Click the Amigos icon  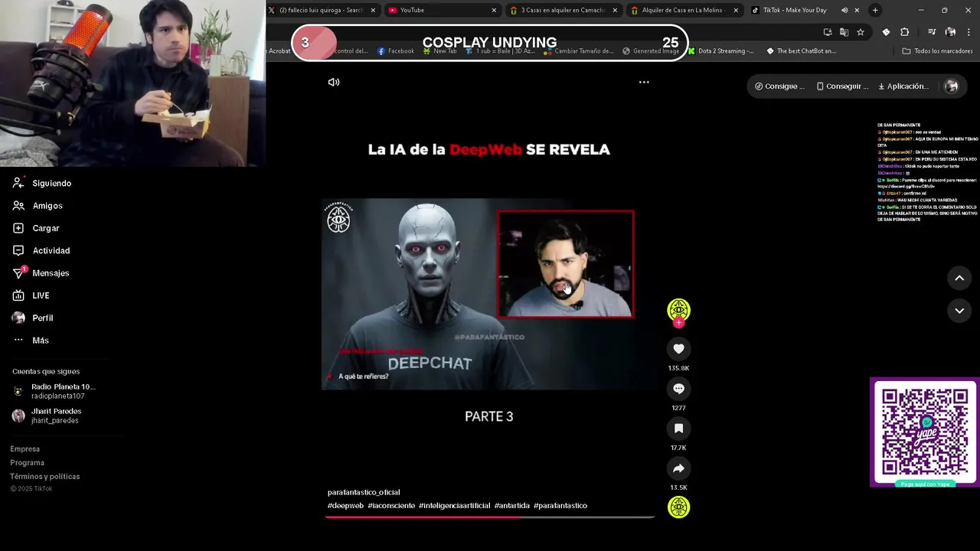18,206
